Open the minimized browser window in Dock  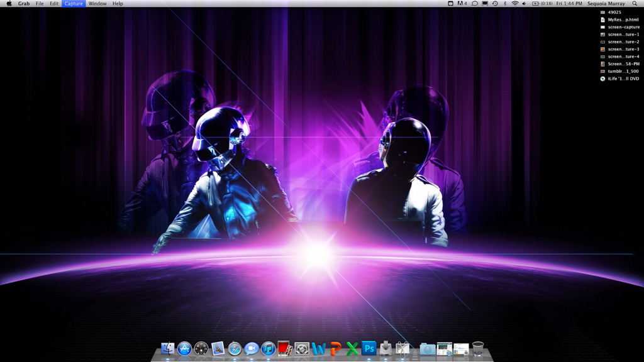pos(445,349)
